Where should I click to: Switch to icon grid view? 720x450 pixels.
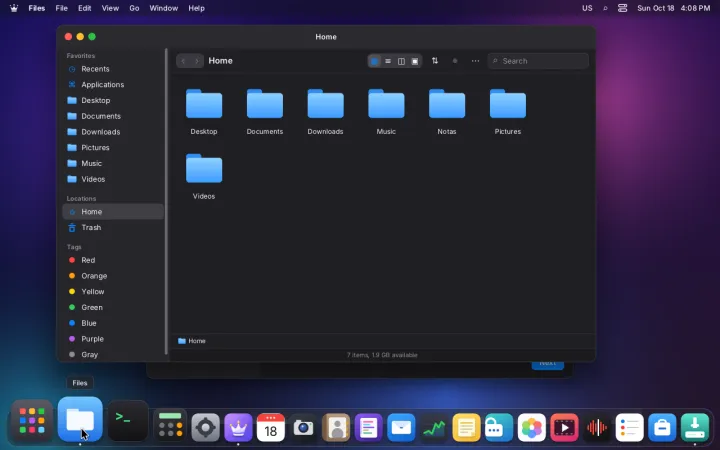374,61
